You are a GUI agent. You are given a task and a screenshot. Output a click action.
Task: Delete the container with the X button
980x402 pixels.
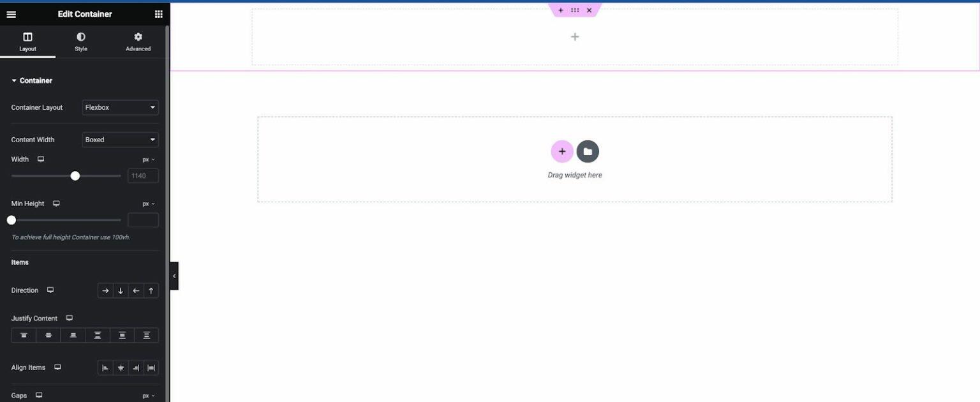[589, 10]
